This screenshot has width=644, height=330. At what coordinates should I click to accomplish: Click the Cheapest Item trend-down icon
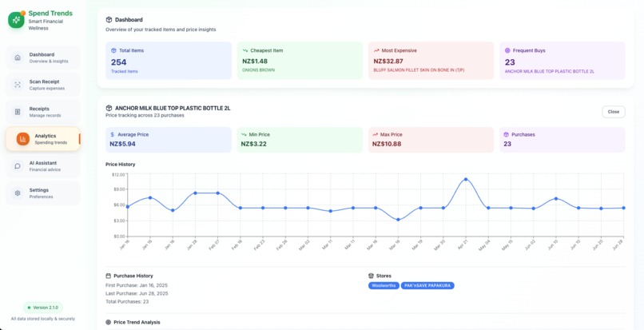245,50
